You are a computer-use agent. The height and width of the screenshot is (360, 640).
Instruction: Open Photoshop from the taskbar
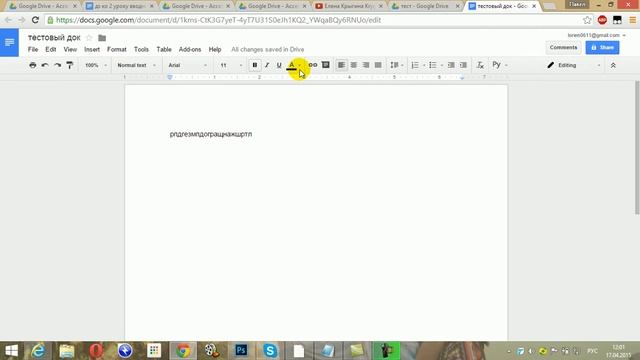[241, 351]
